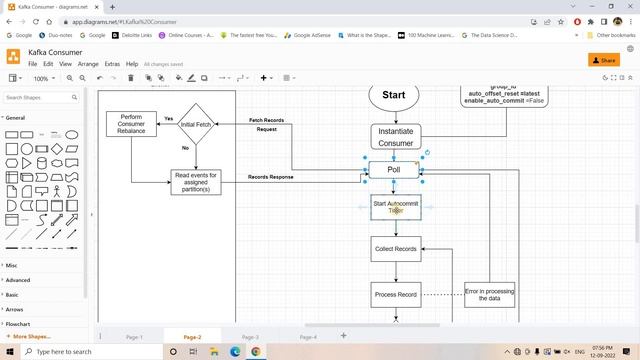640x360 pixels.
Task: Click taskbar Type here to search box
Action: tap(91, 351)
